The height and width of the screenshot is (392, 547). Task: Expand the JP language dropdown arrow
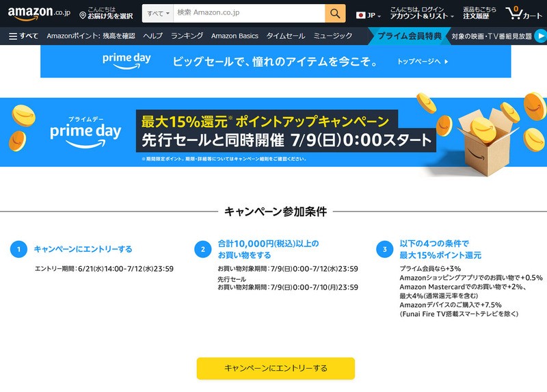point(379,16)
